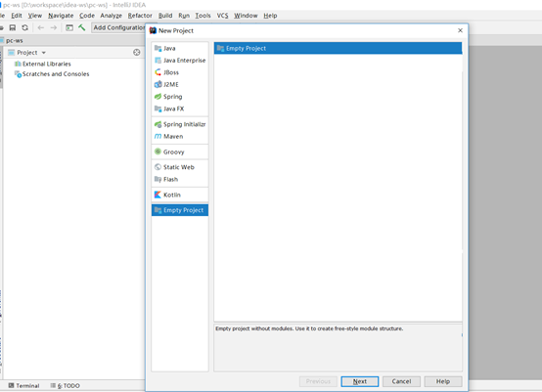This screenshot has height=392, width=542.
Task: Select Scratches and Consoles tree node
Action: tap(52, 74)
